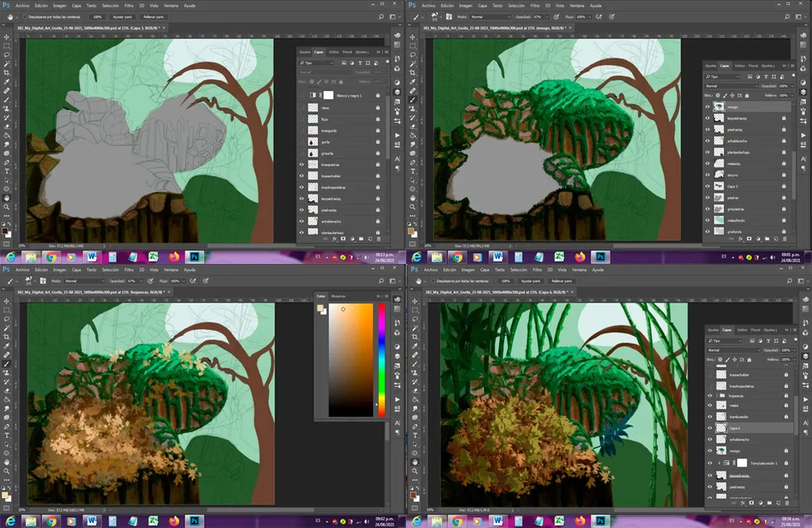Viewport: 812px width, 528px height.
Task: Pick a shade in bottom-left color picker field
Action: [351, 360]
